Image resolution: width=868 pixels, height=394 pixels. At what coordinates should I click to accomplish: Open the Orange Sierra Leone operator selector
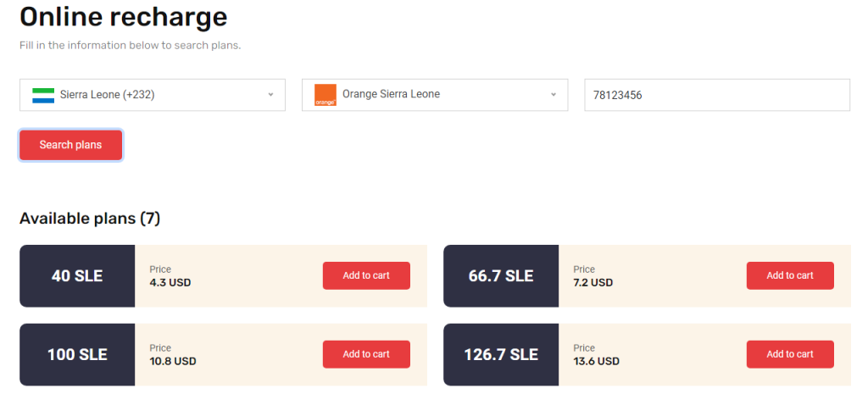(x=435, y=95)
